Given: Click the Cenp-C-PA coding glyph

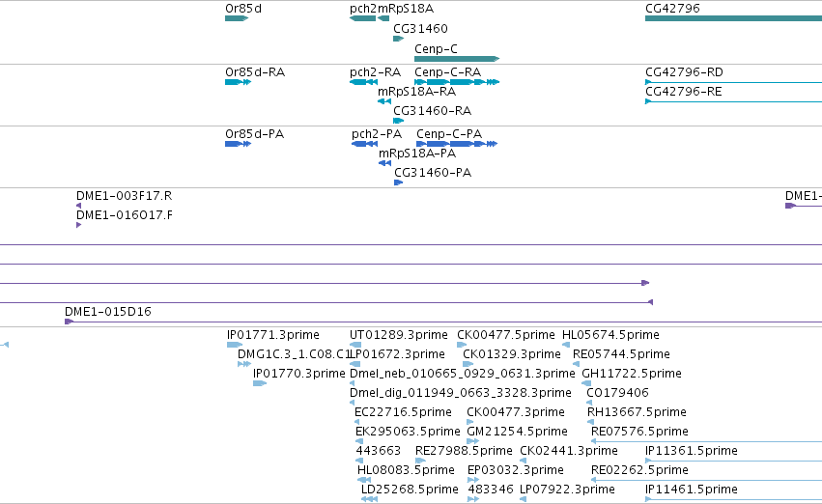Looking at the screenshot, I should pos(457,144).
